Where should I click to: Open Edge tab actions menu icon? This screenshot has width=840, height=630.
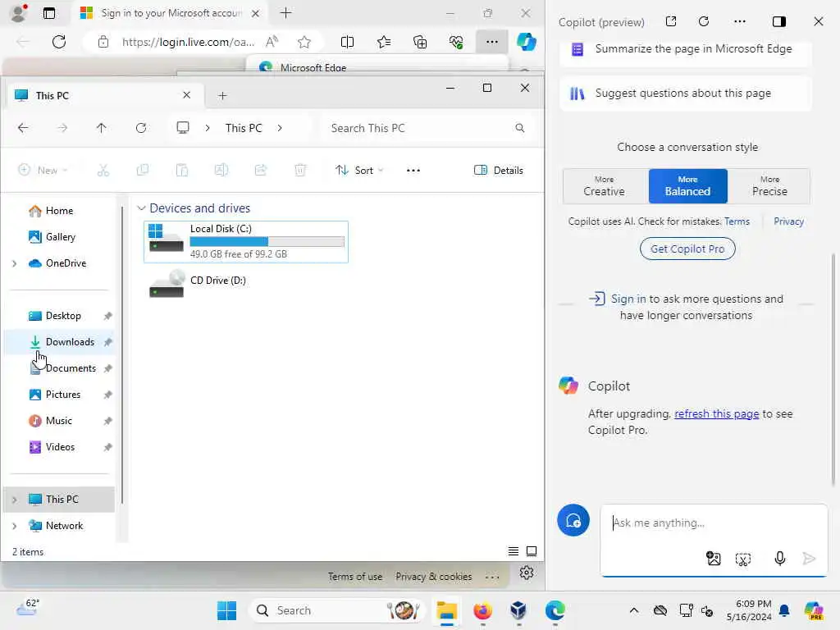click(48, 13)
